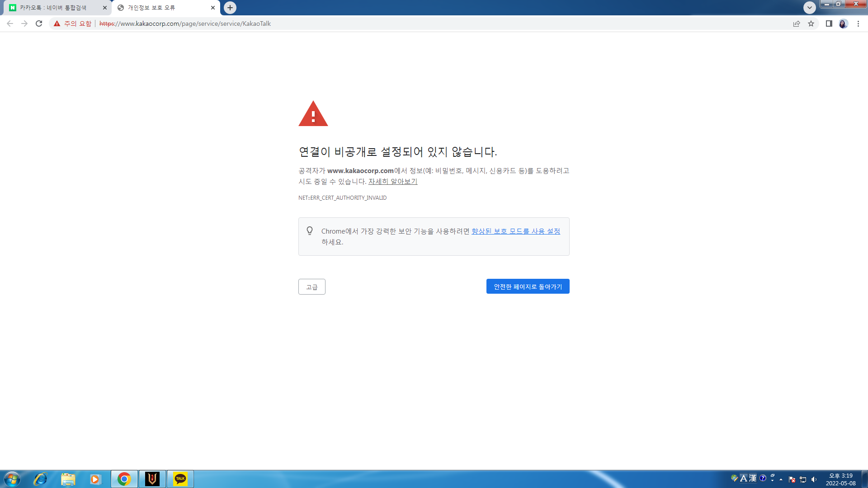Close the 카카오톡 네이버 통합검색 tab
Screen dimensions: 868x488
(x=105, y=8)
